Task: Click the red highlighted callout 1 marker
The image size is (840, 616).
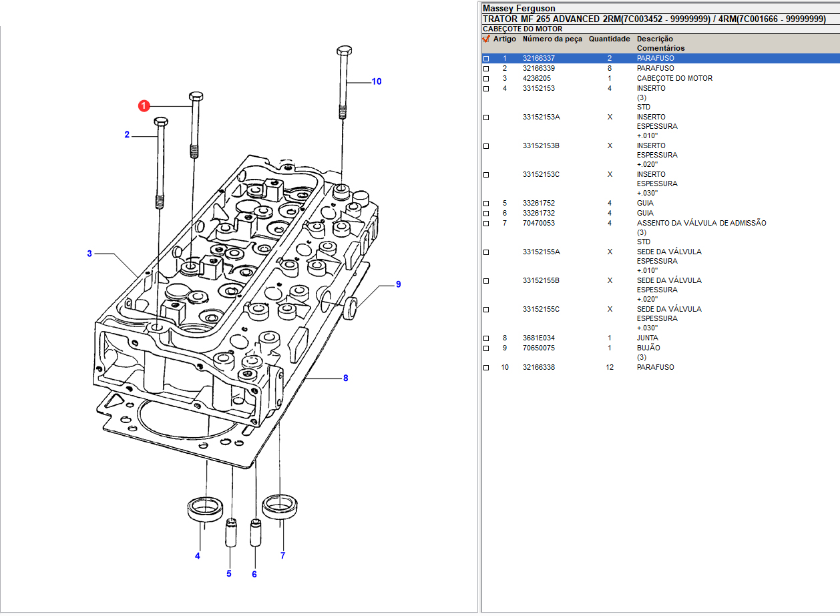Action: (x=144, y=106)
